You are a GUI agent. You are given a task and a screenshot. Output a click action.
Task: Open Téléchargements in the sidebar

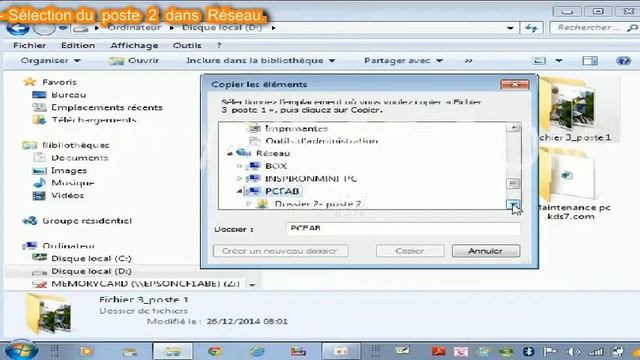tap(93, 120)
